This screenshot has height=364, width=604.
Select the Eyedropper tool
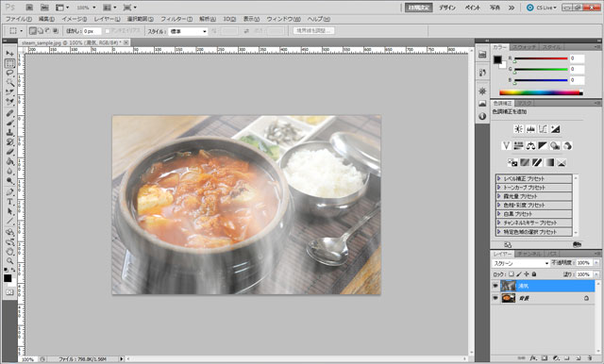click(9, 102)
